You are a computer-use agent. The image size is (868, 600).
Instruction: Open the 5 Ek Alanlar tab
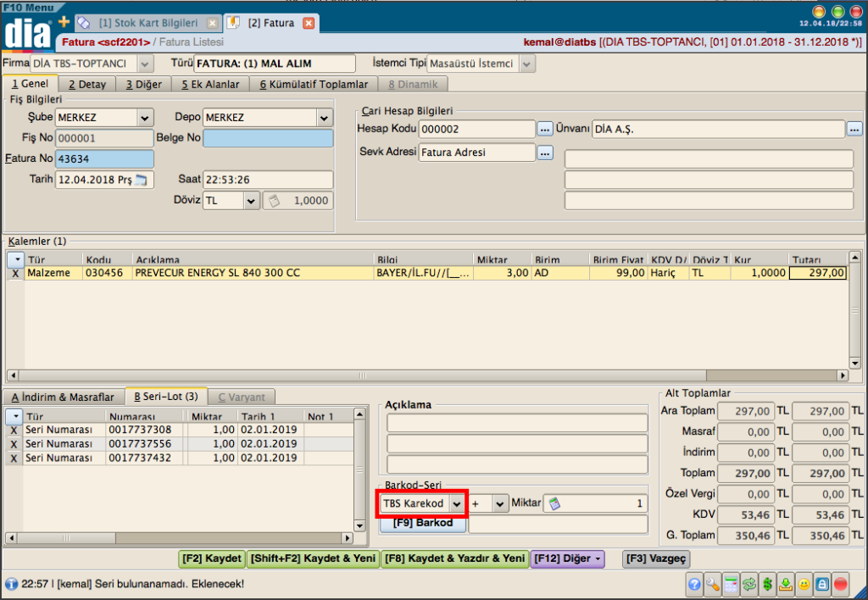210,84
